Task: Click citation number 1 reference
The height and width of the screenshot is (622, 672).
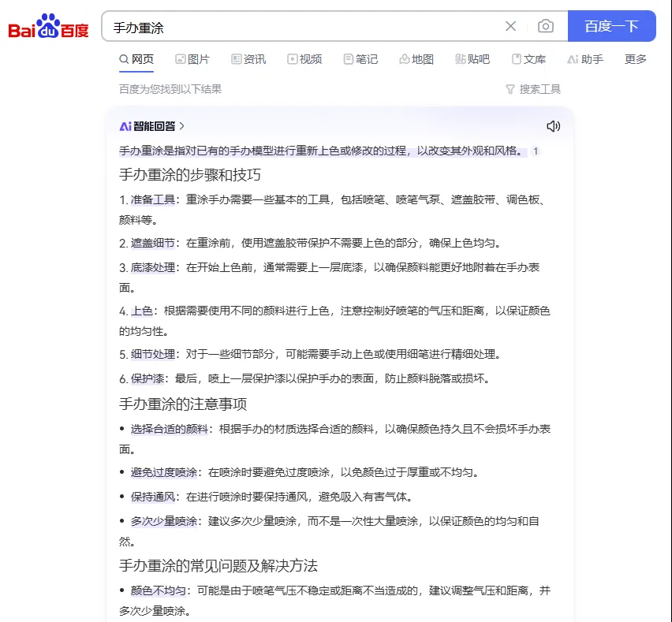Action: tap(536, 151)
